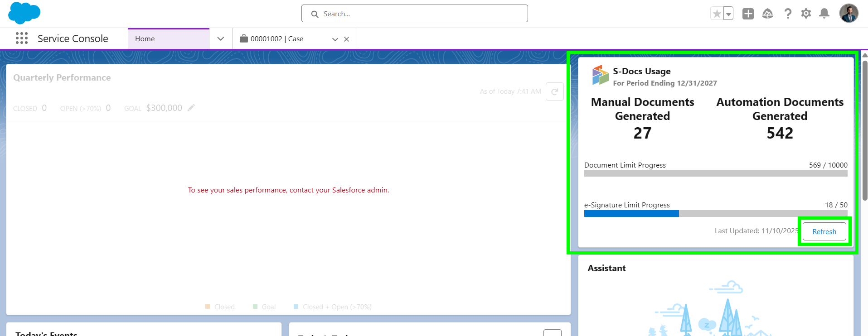Switch to the 00001002 Case tab
The height and width of the screenshot is (336, 868).
pyautogui.click(x=276, y=39)
